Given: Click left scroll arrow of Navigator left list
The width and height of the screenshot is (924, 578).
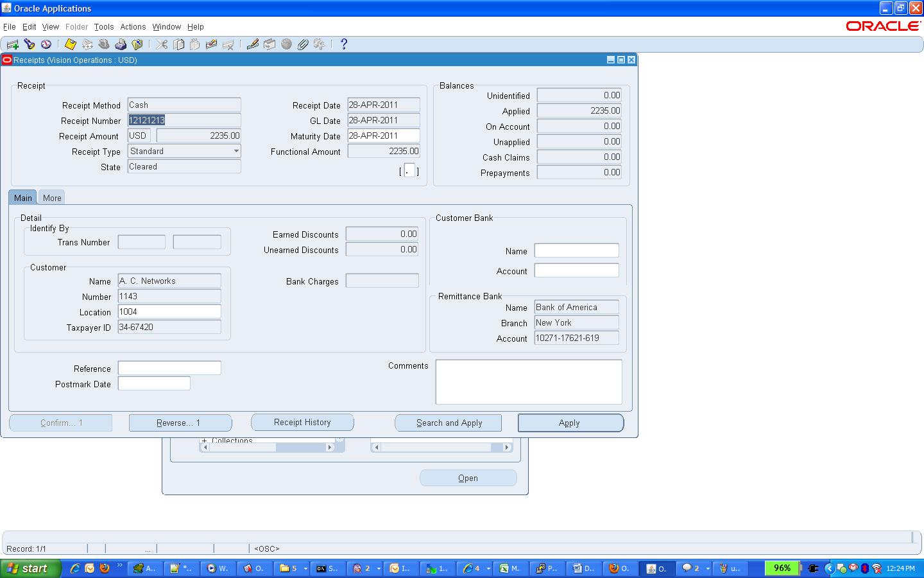Looking at the screenshot, I should (204, 448).
